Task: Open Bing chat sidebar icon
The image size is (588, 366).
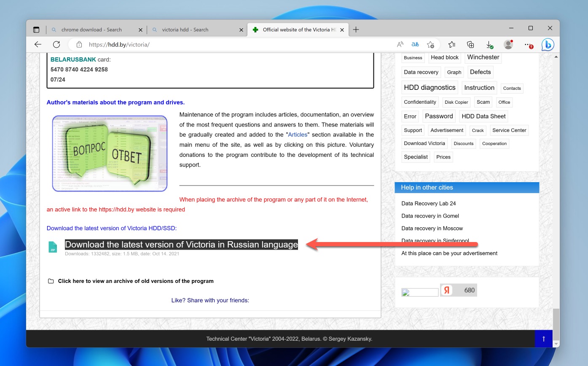Action: (x=548, y=44)
